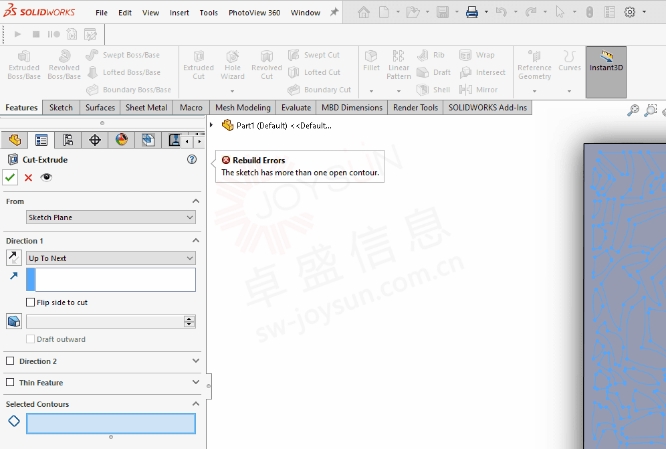Switch to the Sketch tab
666x449 pixels.
coord(61,107)
